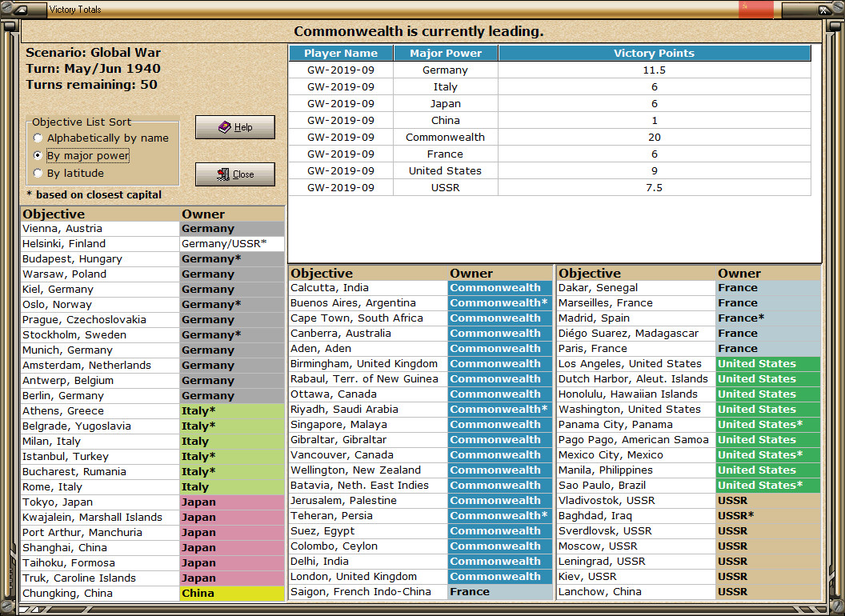Click the USSR flag icon in title bar
The height and width of the screenshot is (616, 845).
click(755, 9)
